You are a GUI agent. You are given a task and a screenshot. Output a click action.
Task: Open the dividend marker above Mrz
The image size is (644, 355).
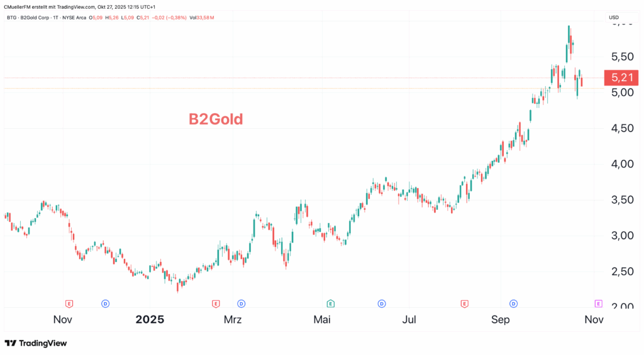pos(241,303)
